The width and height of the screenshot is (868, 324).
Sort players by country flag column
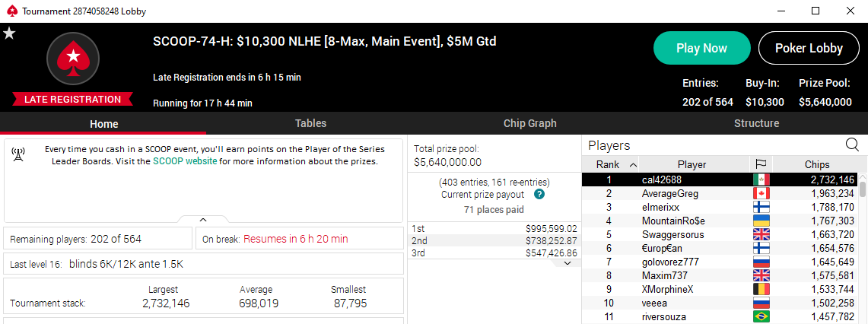click(x=761, y=164)
